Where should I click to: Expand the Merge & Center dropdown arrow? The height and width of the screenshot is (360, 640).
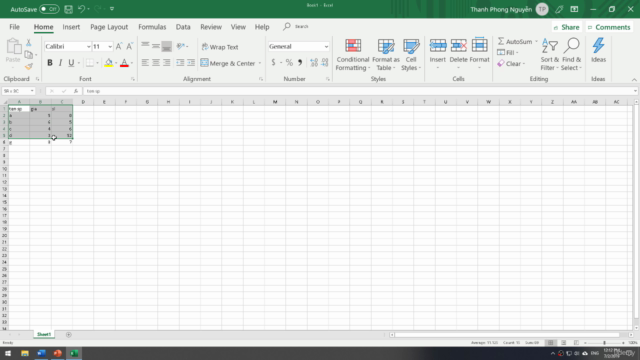click(260, 63)
